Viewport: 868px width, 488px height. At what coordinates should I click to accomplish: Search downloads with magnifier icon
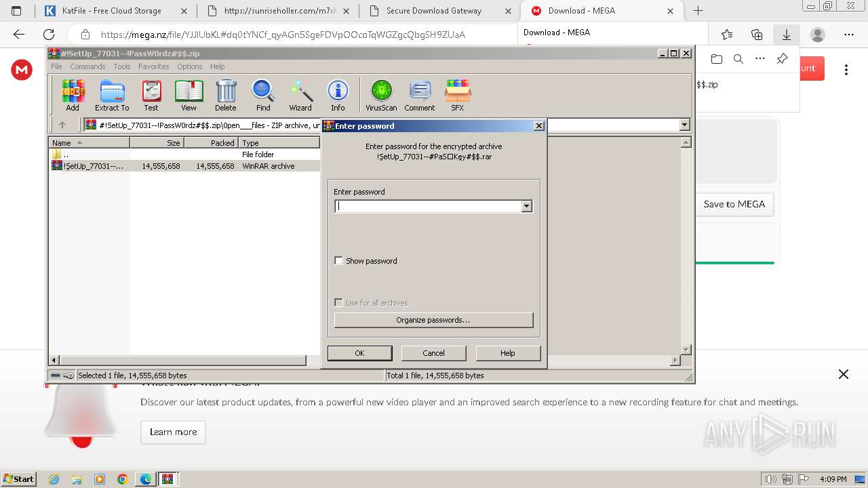(x=738, y=59)
